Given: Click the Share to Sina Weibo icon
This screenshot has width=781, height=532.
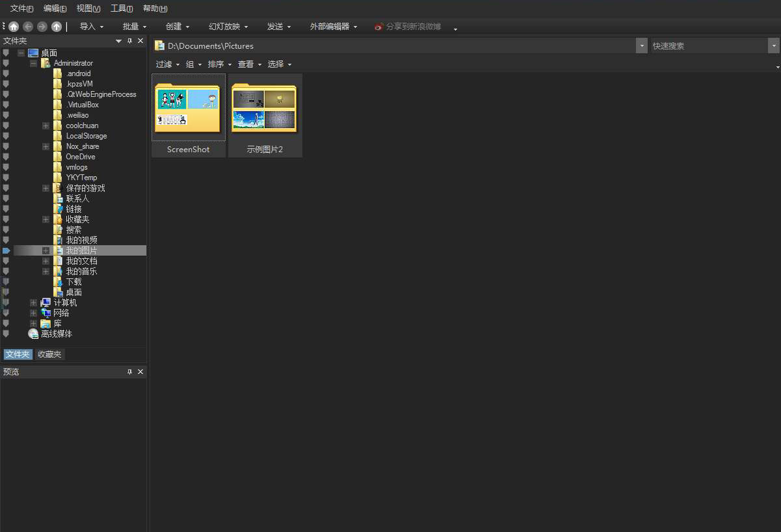Looking at the screenshot, I should tap(378, 27).
